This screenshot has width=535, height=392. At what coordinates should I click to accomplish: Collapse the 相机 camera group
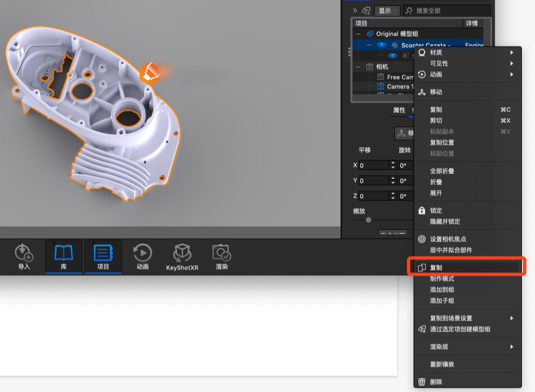pyautogui.click(x=358, y=66)
